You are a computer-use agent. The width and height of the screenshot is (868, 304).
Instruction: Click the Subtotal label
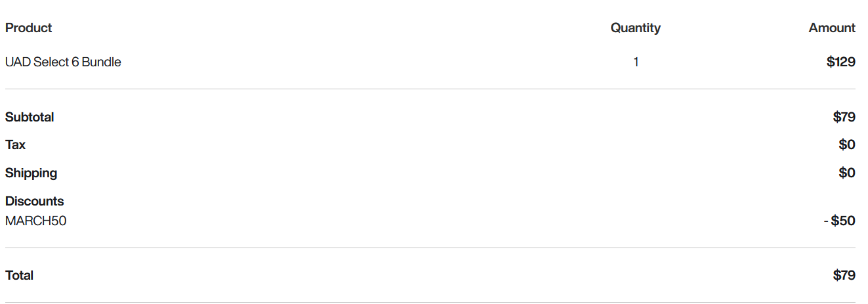point(30,117)
